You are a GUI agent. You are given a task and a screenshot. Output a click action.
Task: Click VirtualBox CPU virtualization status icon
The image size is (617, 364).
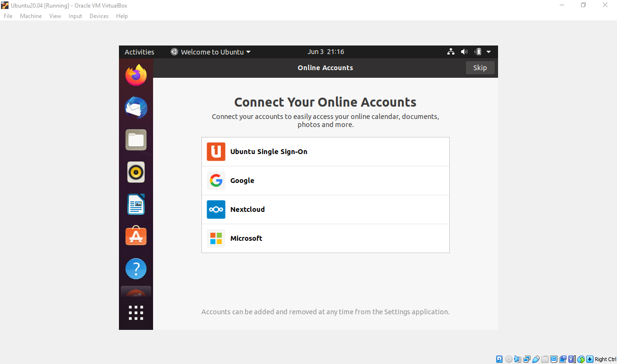(572, 359)
